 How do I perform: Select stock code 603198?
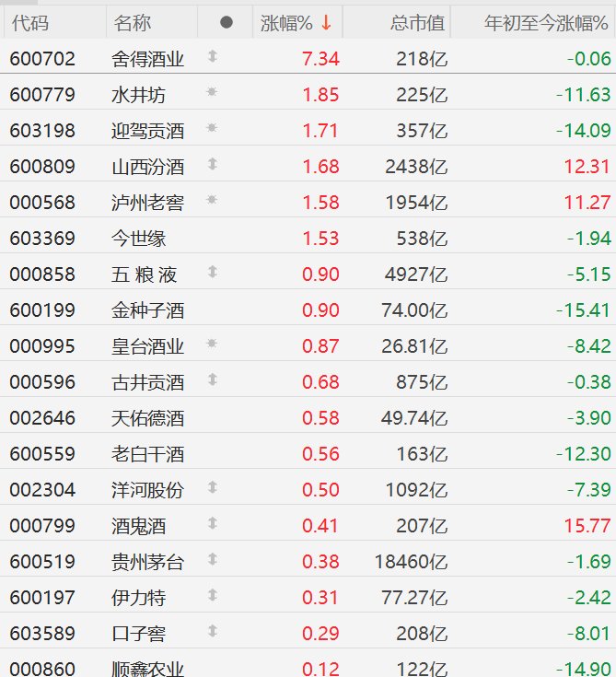point(42,131)
